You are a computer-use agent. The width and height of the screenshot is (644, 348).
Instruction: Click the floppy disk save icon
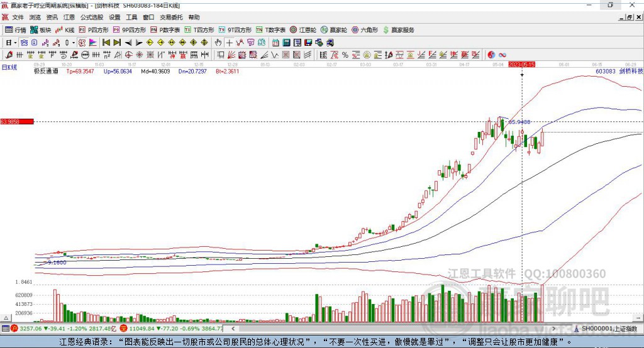coord(308,43)
